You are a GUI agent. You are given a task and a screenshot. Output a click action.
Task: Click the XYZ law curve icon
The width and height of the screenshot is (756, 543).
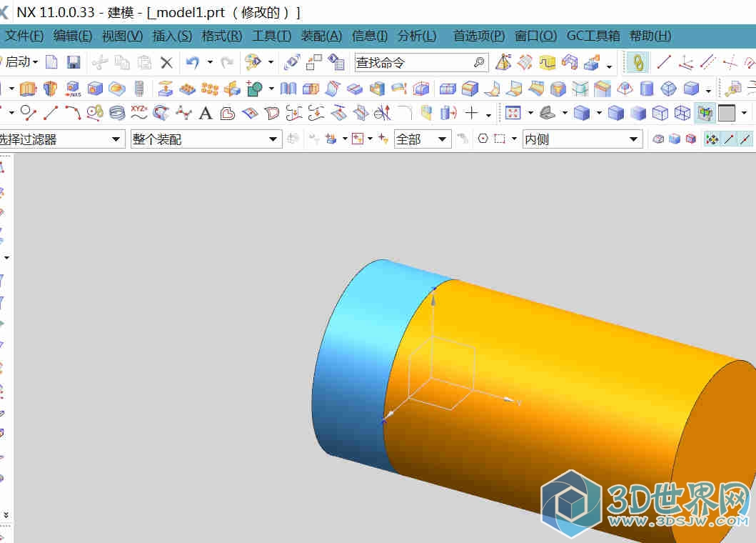point(139,113)
